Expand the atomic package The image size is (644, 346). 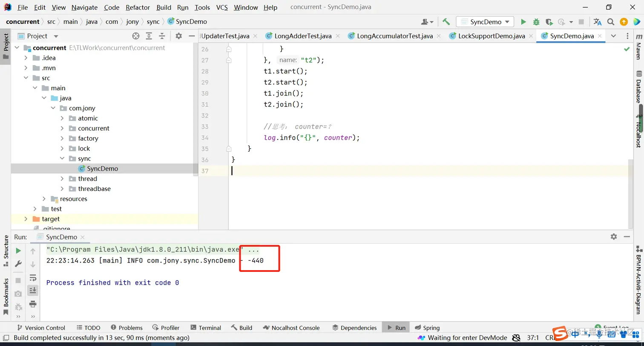pyautogui.click(x=62, y=118)
